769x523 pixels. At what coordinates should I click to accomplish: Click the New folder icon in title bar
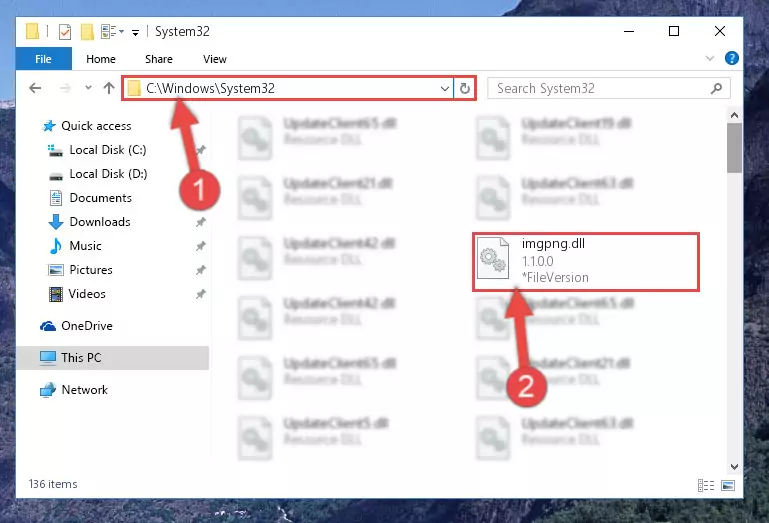[87, 32]
